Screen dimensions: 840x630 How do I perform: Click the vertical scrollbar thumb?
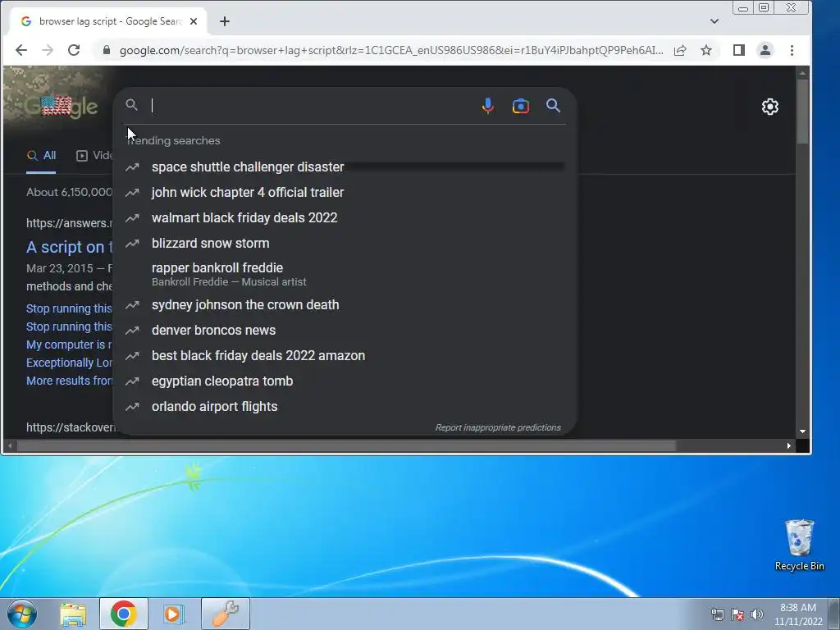(802, 112)
